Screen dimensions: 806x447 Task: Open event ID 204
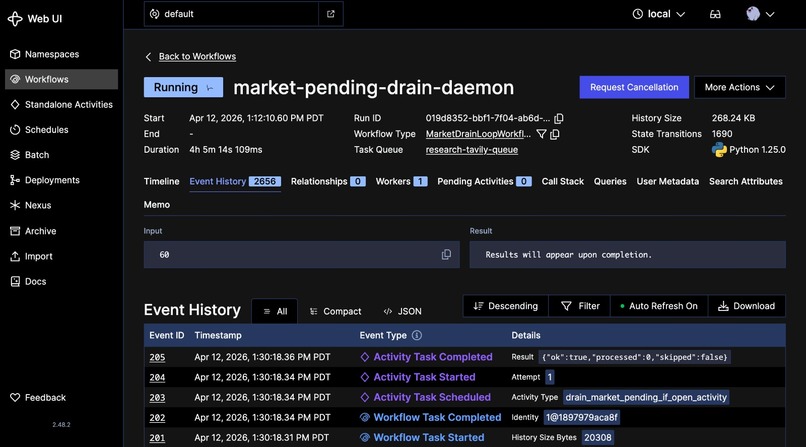[x=157, y=378]
